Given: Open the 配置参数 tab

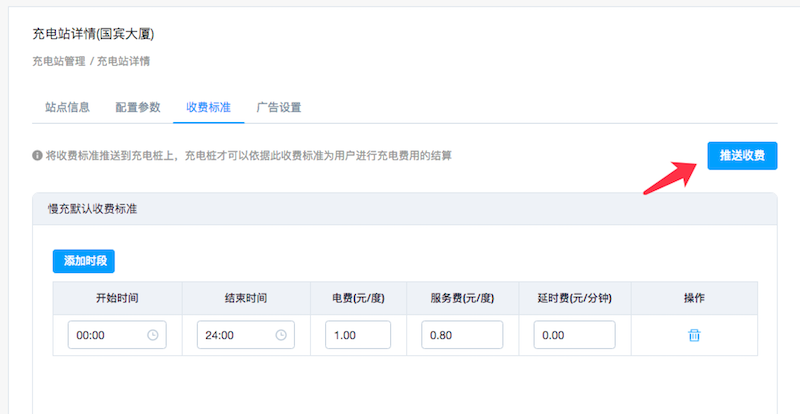Looking at the screenshot, I should 138,107.
